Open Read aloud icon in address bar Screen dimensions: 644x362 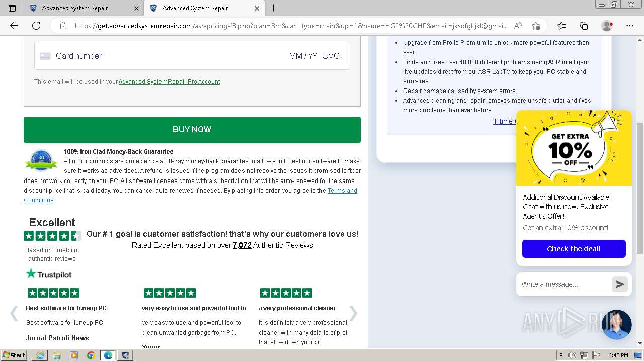518,26
